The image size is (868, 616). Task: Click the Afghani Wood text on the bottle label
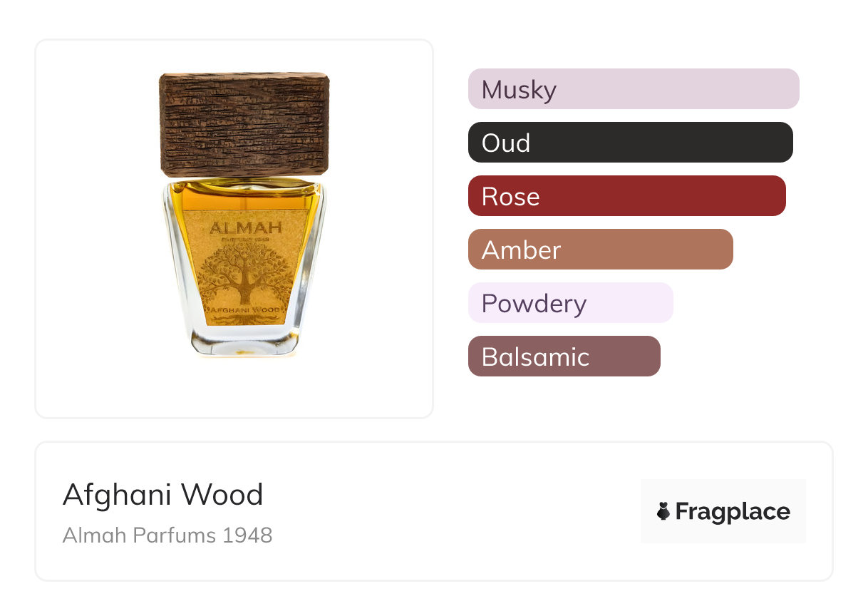(245, 312)
